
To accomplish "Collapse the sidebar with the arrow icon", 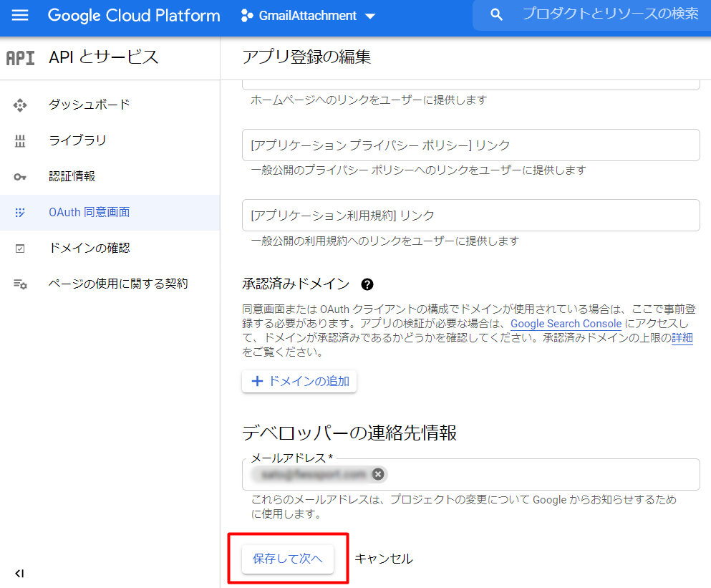I will coord(19,574).
